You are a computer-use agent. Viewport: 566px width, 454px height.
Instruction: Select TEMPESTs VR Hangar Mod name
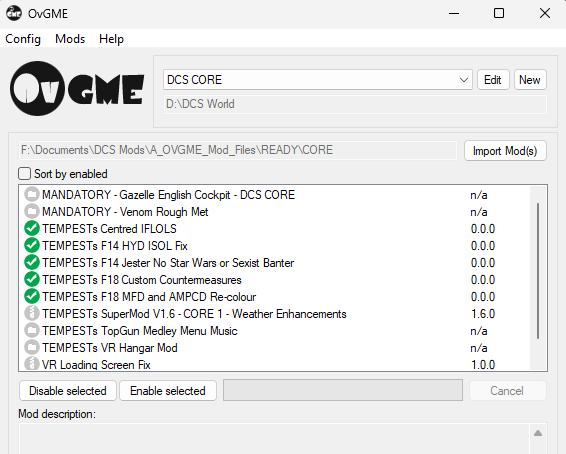tap(110, 348)
